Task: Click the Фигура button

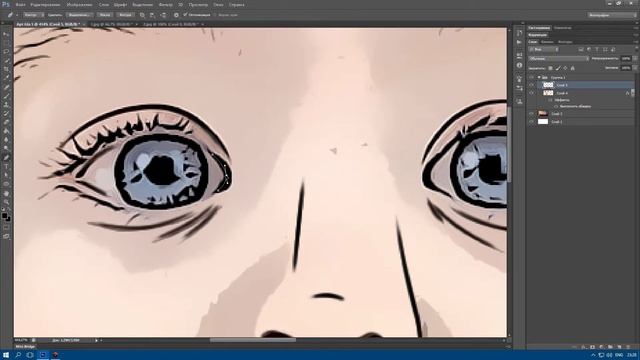Action: [x=125, y=15]
